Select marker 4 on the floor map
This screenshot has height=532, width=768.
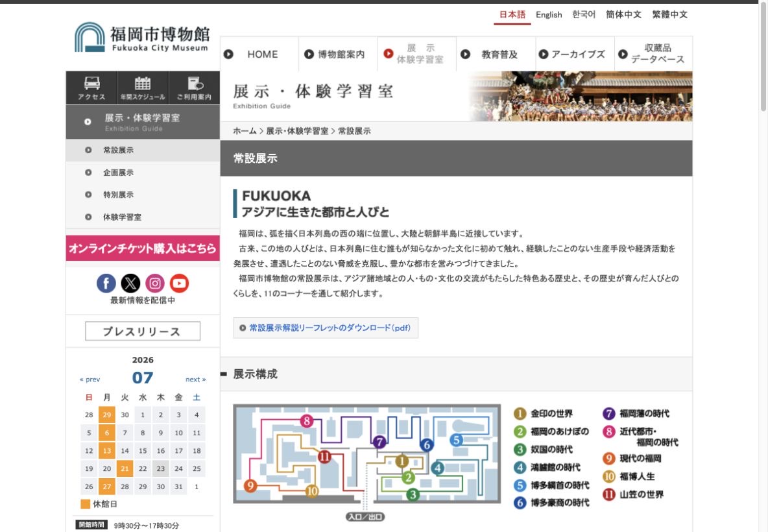(x=438, y=468)
